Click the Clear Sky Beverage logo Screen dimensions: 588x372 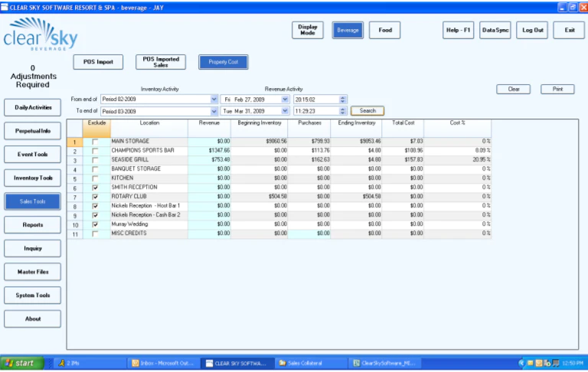pyautogui.click(x=40, y=34)
